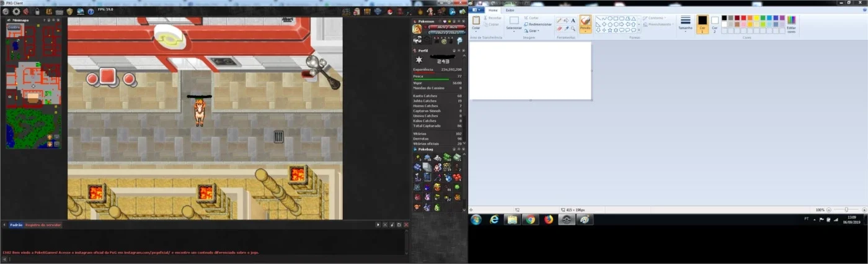Select the Text tool in Paint
Image resolution: width=868 pixels, height=264 pixels.
[573, 20]
